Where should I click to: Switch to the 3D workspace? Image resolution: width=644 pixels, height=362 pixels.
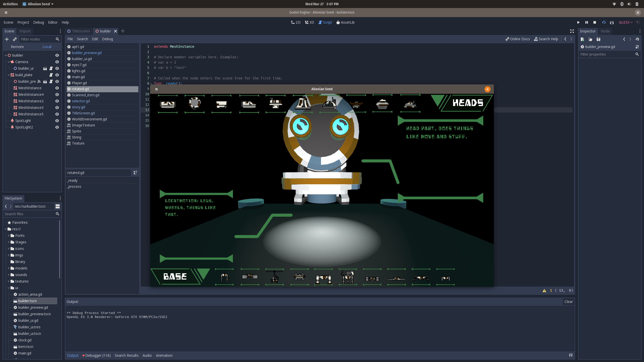click(x=309, y=22)
